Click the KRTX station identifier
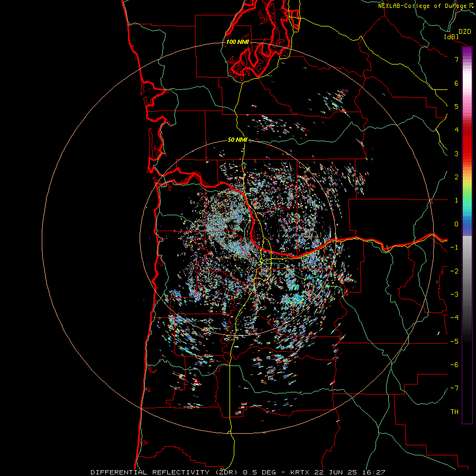The width and height of the screenshot is (476, 476). 300,472
